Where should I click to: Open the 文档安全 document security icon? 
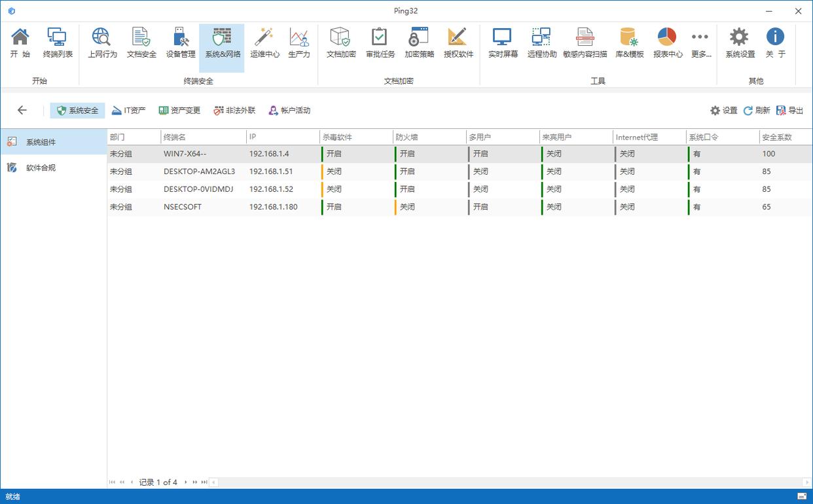coord(141,43)
